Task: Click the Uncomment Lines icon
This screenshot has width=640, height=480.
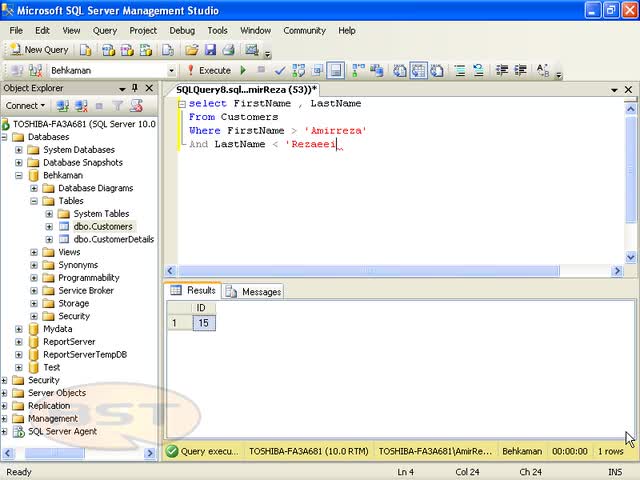Action: coord(479,71)
